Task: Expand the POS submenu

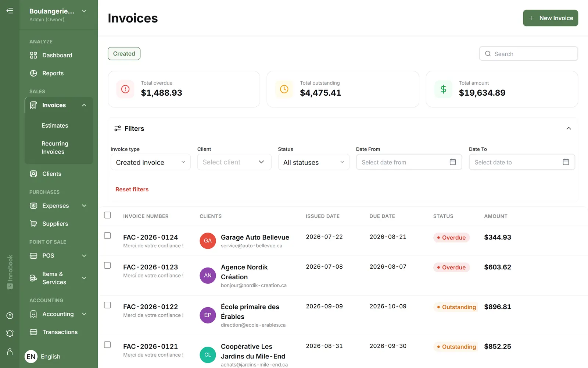Action: coord(84,256)
